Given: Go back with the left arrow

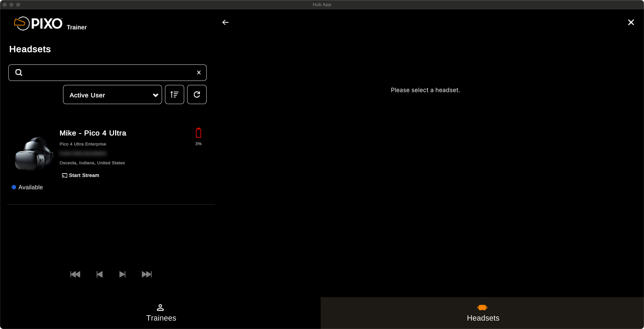Looking at the screenshot, I should click(x=225, y=22).
